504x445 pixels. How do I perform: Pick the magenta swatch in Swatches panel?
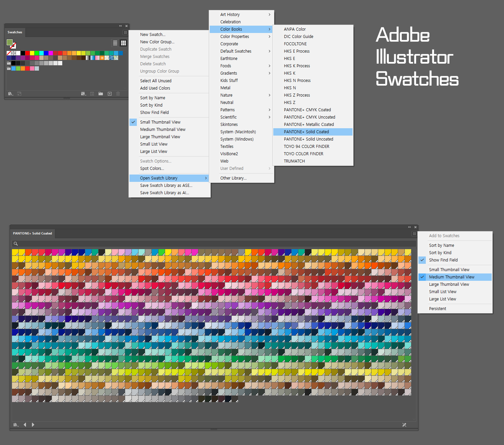pyautogui.click(x=51, y=53)
